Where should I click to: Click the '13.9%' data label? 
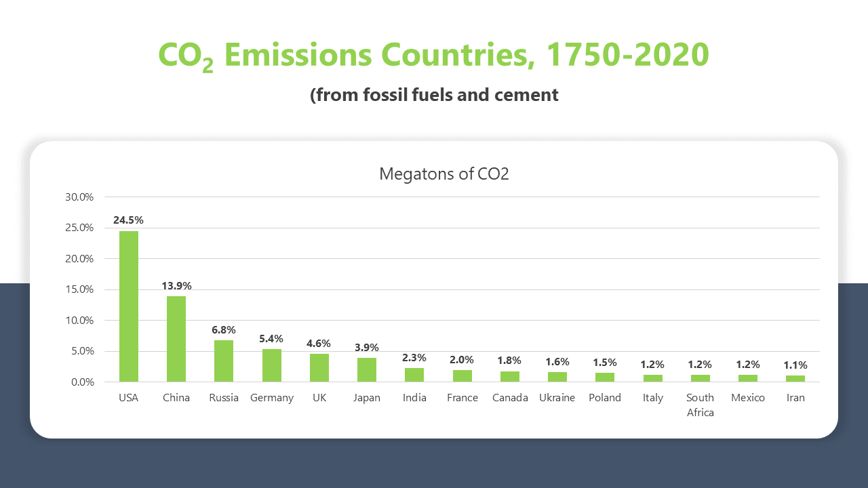point(176,285)
